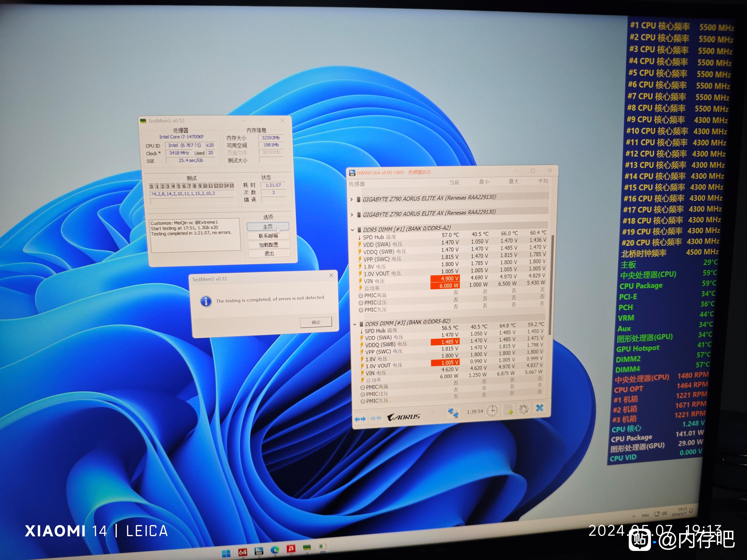Click the HWiNFO shrink-columns arrows icon
The width and height of the screenshot is (747, 560).
point(376,418)
